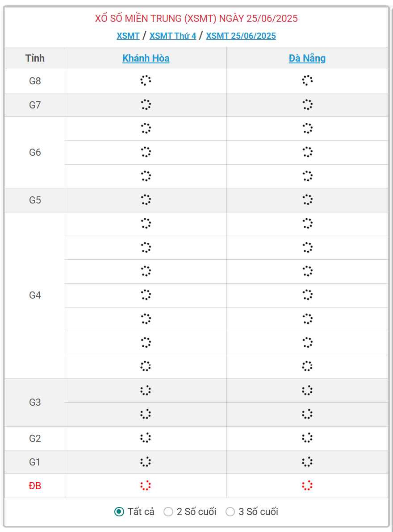This screenshot has height=532, width=393.
Task: Click the red ĐB spinner under Đà Nẵng
Action: 307,486
